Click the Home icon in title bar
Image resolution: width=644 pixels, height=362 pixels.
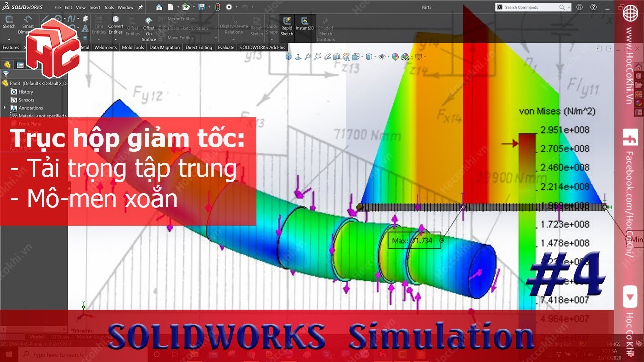click(x=159, y=7)
